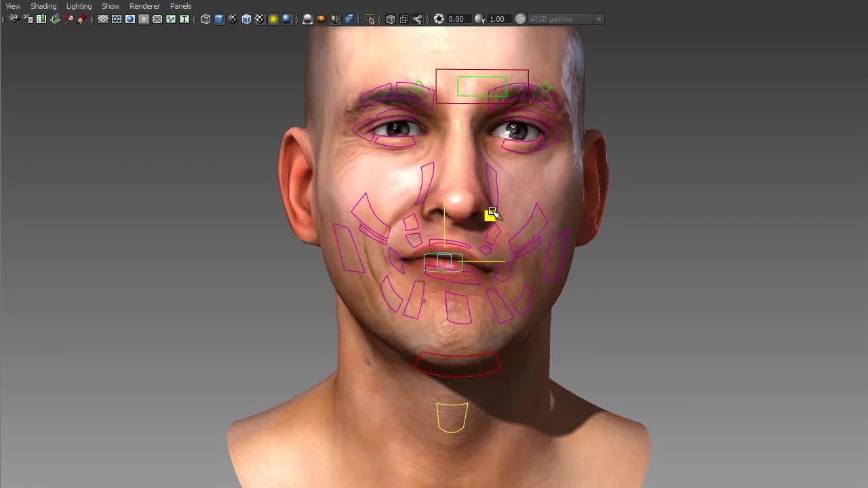The height and width of the screenshot is (488, 868).
Task: Open the sRGB gamma dropdown
Action: tap(566, 19)
